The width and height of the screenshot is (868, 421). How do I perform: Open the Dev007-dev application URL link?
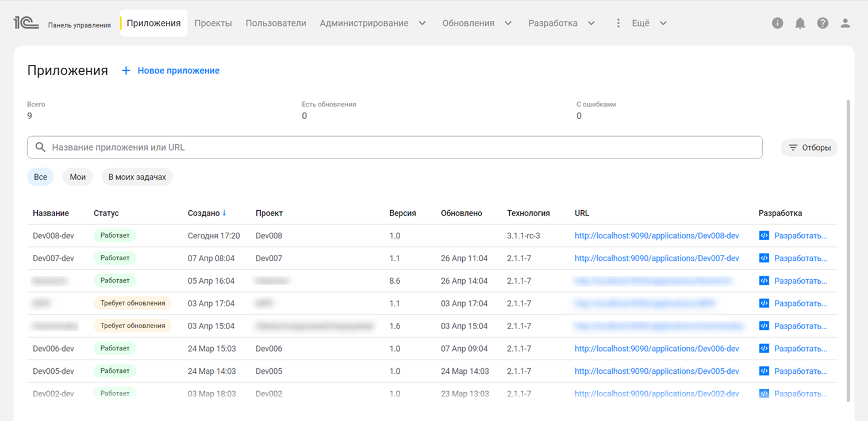point(656,258)
